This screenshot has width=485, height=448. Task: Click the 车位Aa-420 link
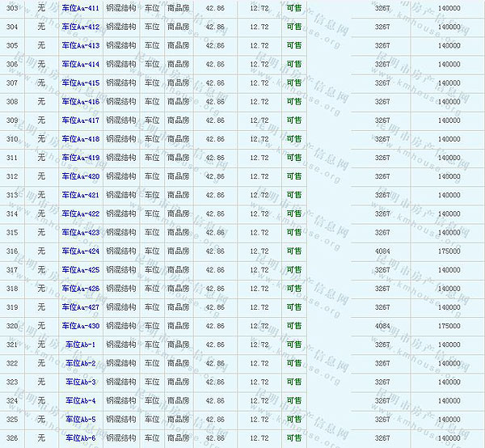(x=81, y=176)
